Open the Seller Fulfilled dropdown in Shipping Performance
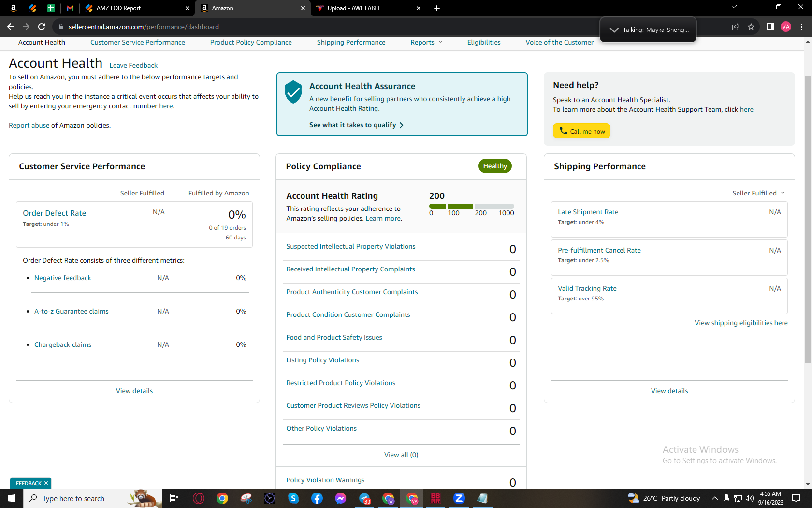Image resolution: width=812 pixels, height=508 pixels. point(758,193)
